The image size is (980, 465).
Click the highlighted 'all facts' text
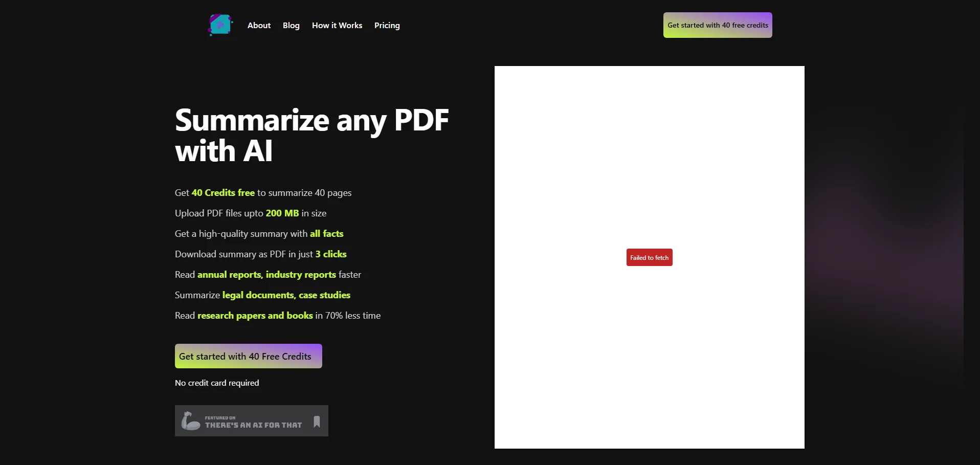click(326, 234)
